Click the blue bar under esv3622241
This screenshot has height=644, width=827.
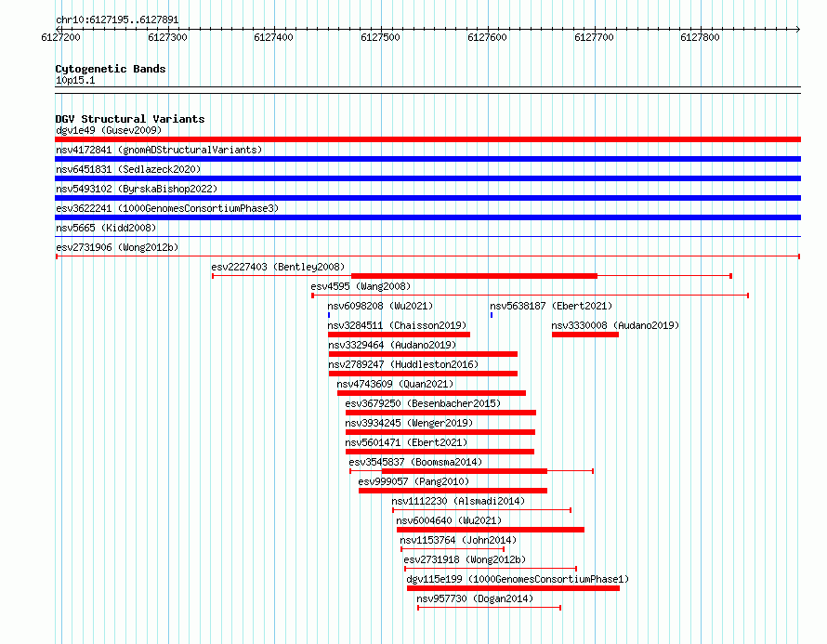tap(427, 217)
